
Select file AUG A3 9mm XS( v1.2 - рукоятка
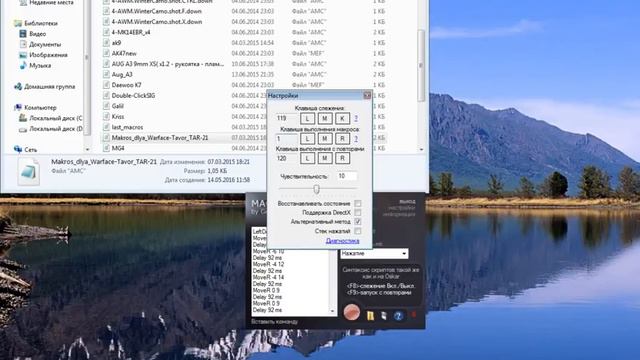point(168,64)
